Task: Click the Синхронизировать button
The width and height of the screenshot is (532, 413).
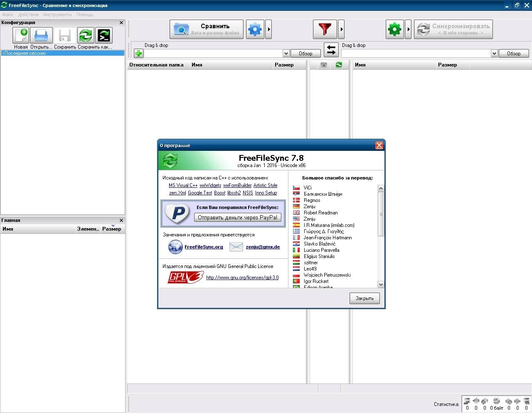Action: pos(453,29)
